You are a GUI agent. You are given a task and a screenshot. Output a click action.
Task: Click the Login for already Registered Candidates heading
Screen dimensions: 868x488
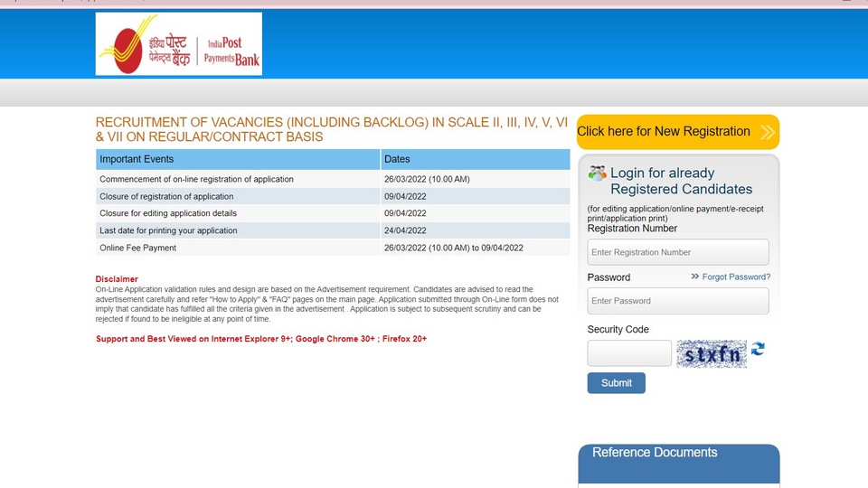tap(681, 181)
